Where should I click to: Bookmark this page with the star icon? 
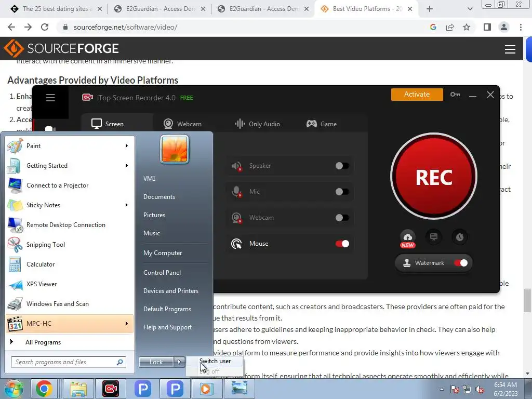467,27
